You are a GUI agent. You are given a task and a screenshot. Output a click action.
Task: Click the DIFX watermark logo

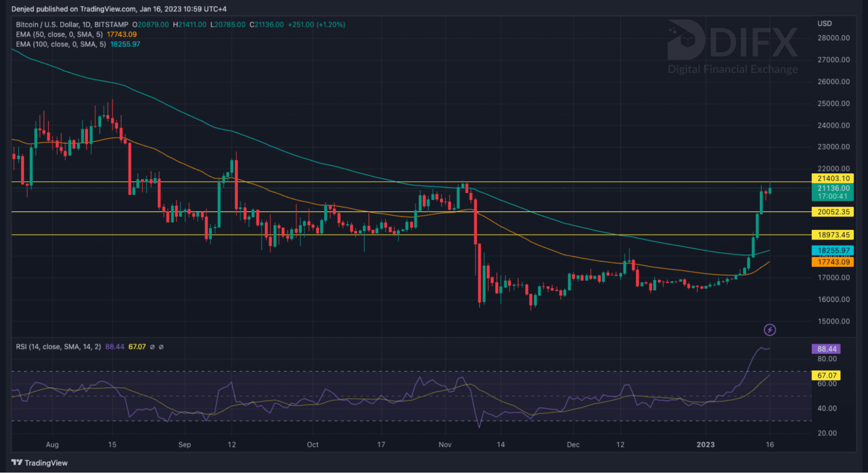(733, 46)
